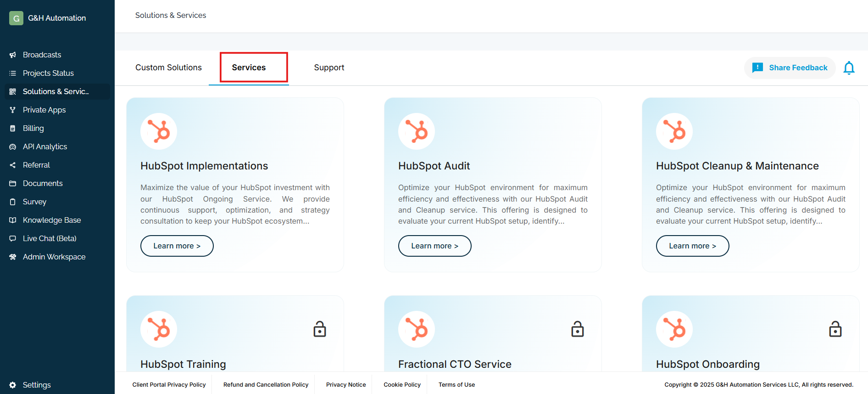Open the Live Chat (Beta) menu item

click(x=50, y=238)
